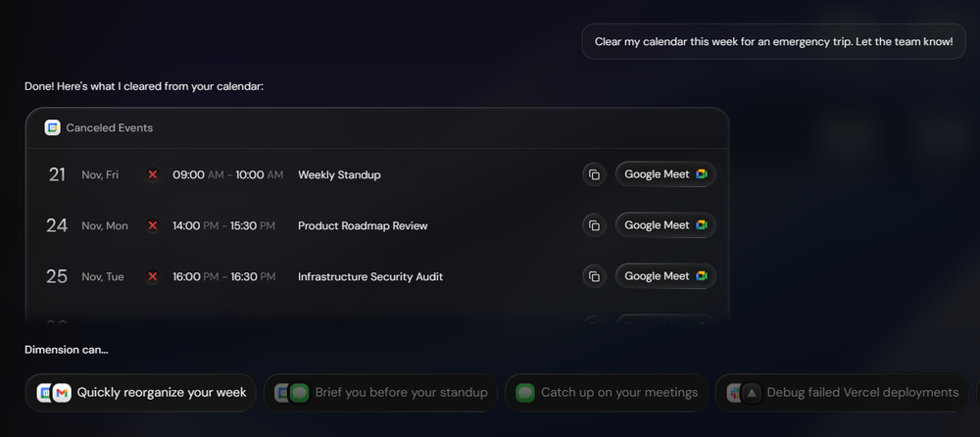This screenshot has height=437, width=980.
Task: Copy the Infrastructure Security Audit link
Action: click(x=594, y=276)
